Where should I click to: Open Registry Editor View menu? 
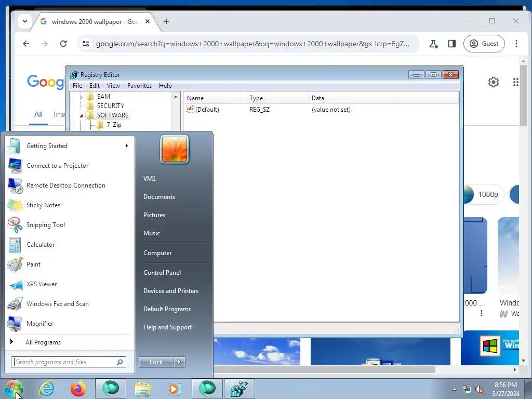113,86
